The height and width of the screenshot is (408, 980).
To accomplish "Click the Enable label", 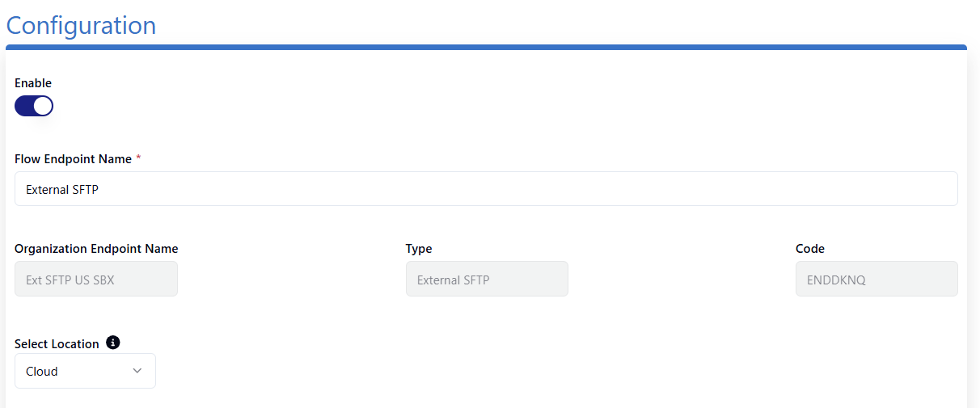I will (x=33, y=83).
